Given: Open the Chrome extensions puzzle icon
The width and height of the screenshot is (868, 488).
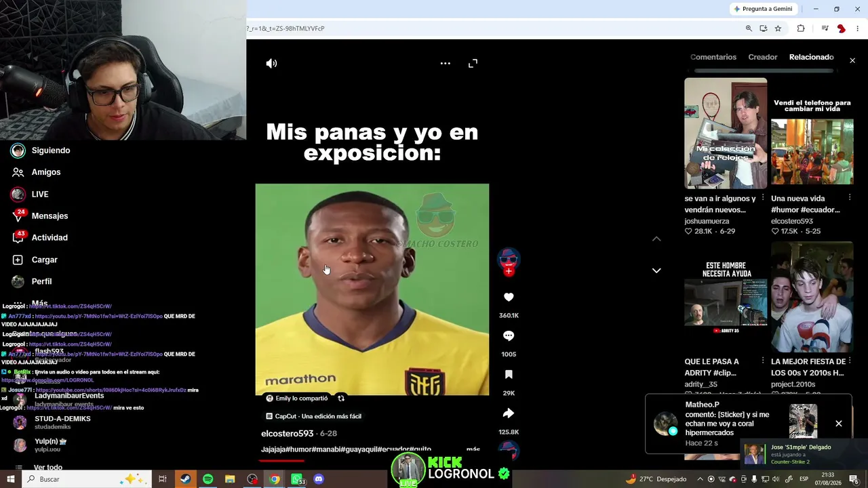Looking at the screenshot, I should [801, 28].
